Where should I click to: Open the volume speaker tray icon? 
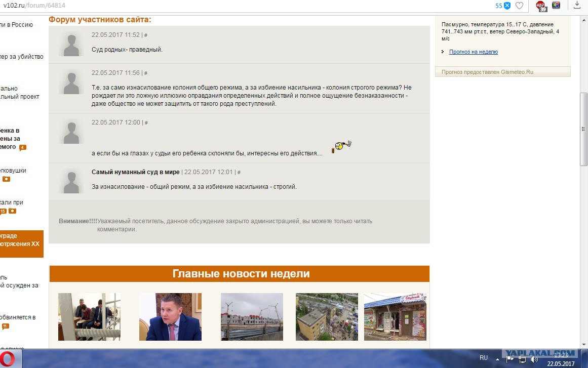click(534, 359)
